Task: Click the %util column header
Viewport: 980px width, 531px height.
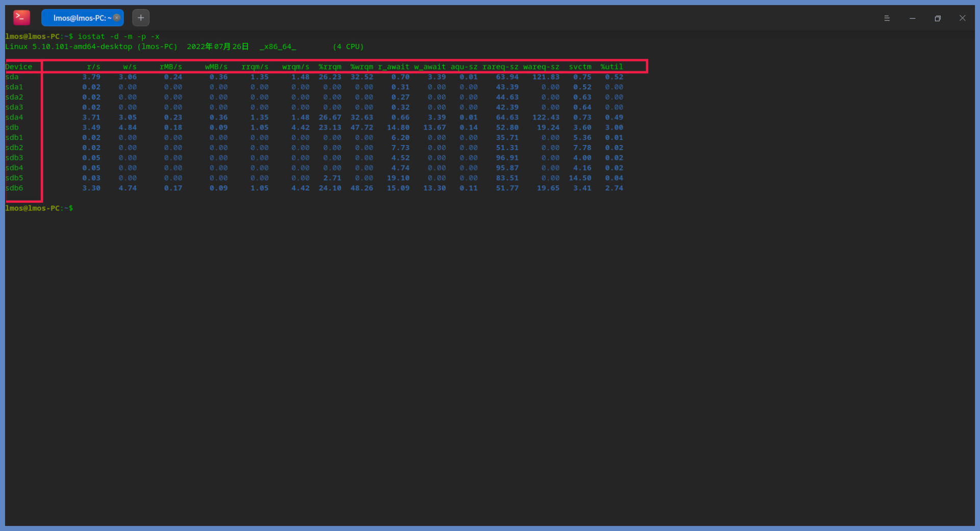Action: coord(611,67)
